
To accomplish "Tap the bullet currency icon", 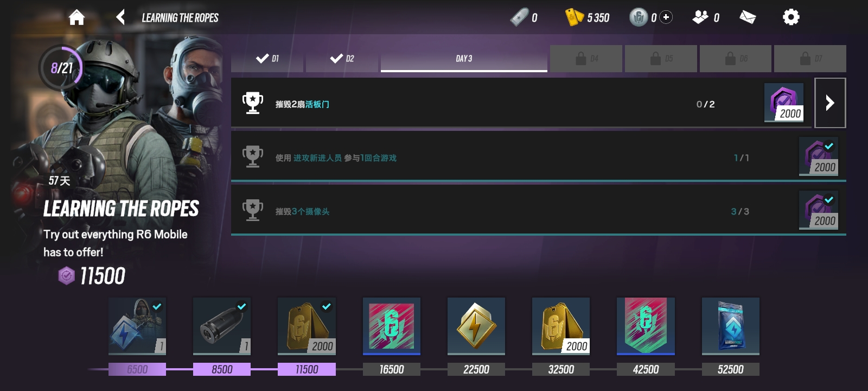I will tap(519, 17).
